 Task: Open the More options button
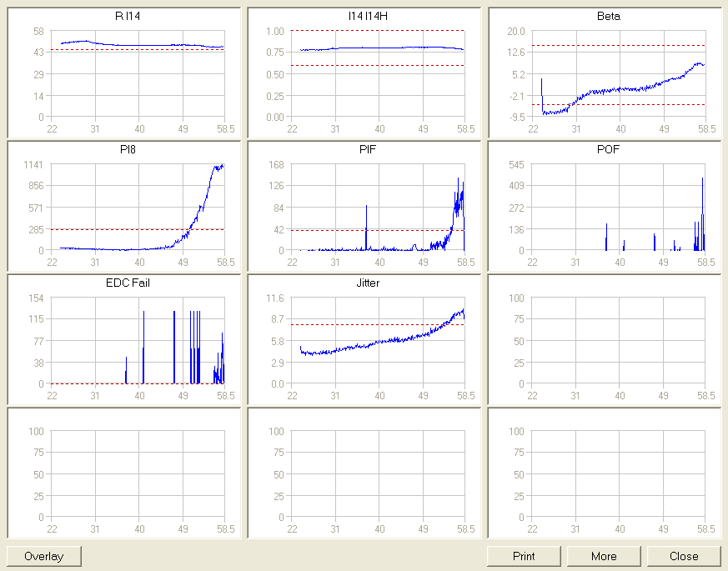(x=604, y=556)
